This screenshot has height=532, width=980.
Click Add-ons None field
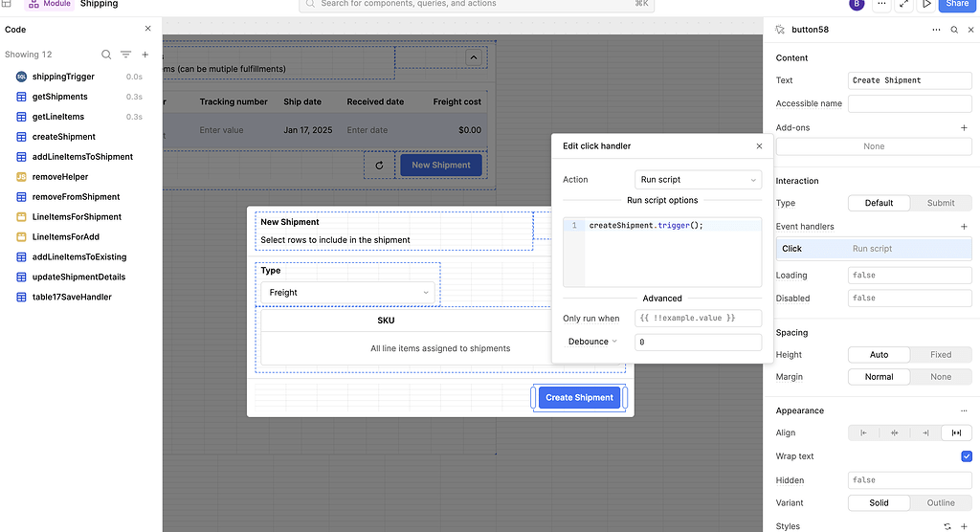click(874, 146)
